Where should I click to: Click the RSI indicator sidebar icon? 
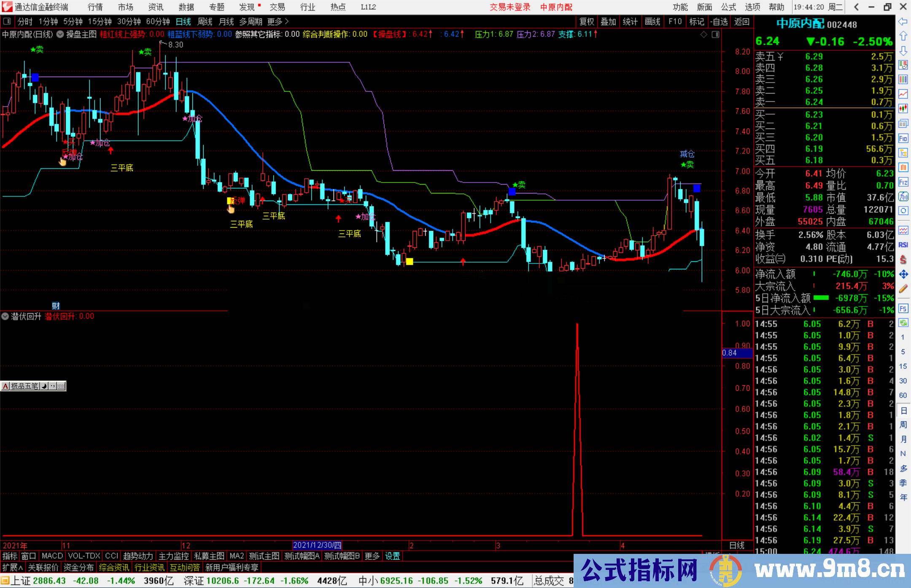903,245
